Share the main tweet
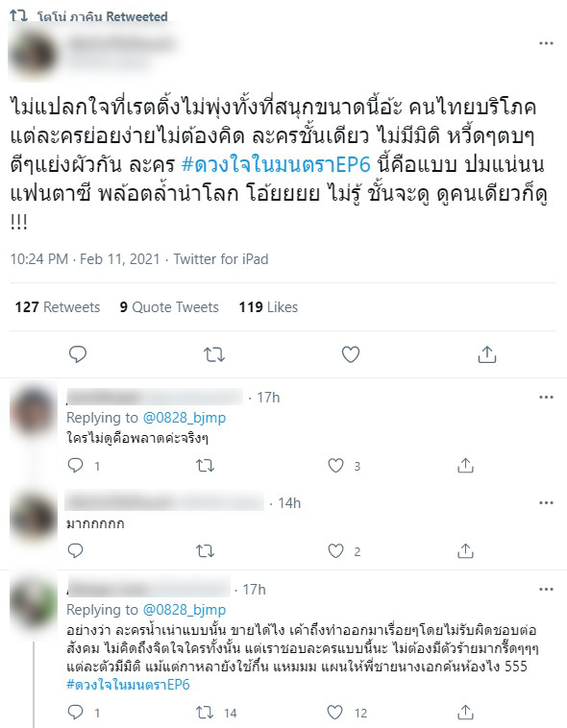The height and width of the screenshot is (728, 567). 486,354
